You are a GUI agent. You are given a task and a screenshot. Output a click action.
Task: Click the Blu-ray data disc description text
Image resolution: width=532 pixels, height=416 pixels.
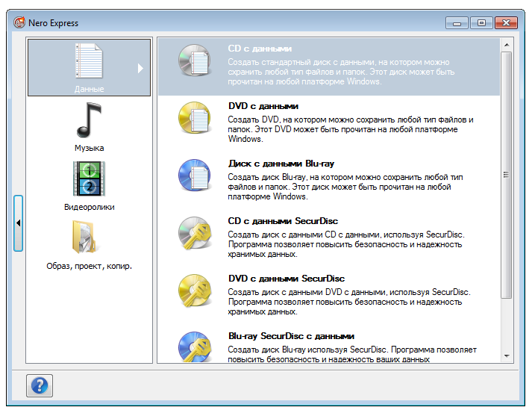(x=345, y=187)
